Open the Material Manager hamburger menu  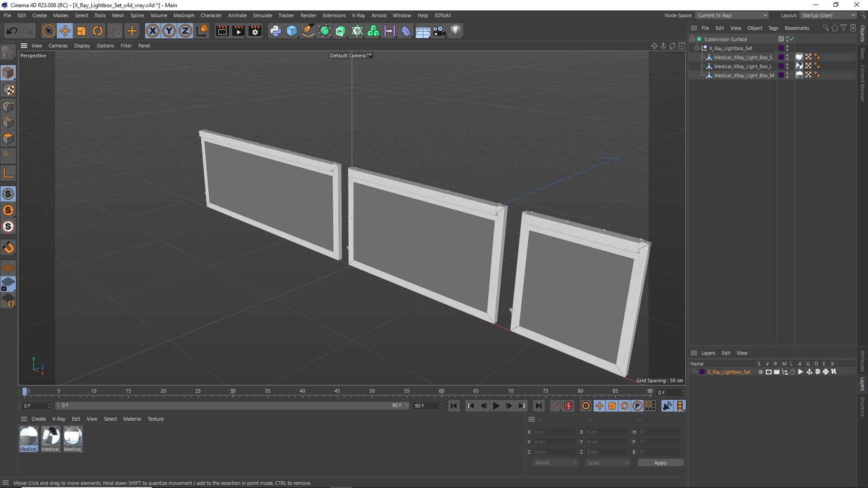click(x=24, y=419)
